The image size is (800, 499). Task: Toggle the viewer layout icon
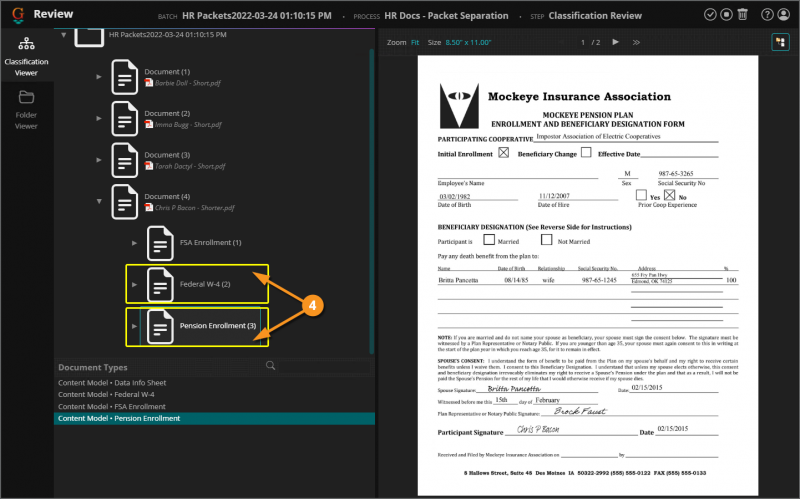point(780,42)
